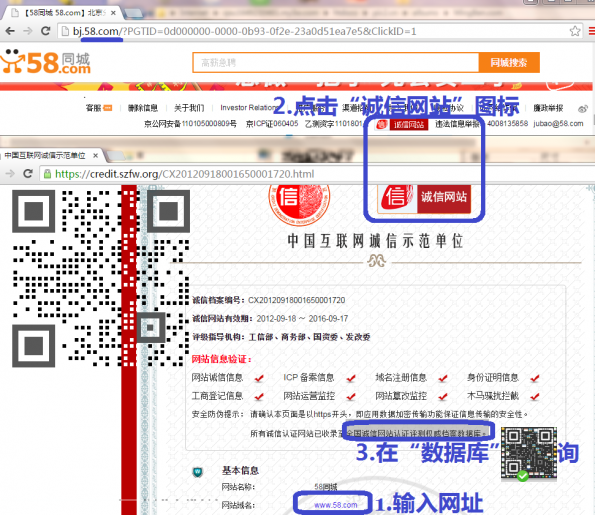This screenshot has height=515, width=595.
Task: Reload the credit.szfw.org page
Action: coord(28,174)
